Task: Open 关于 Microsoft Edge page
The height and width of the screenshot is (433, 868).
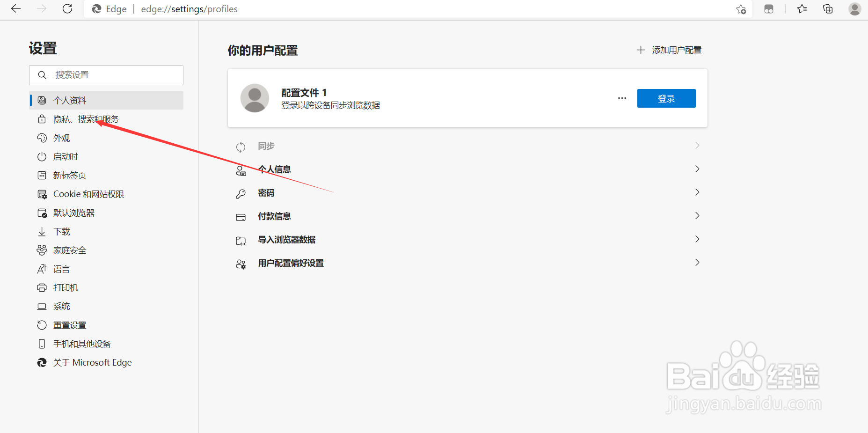Action: [106, 362]
